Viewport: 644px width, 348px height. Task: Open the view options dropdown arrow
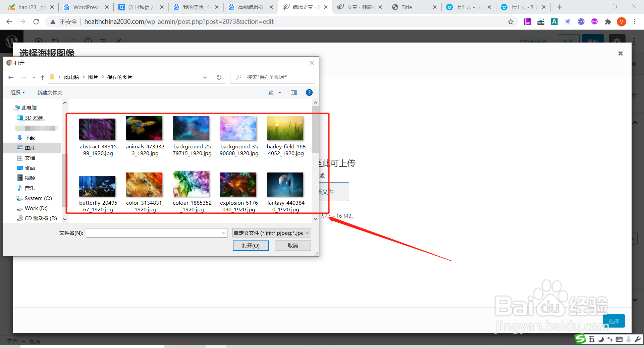point(280,92)
